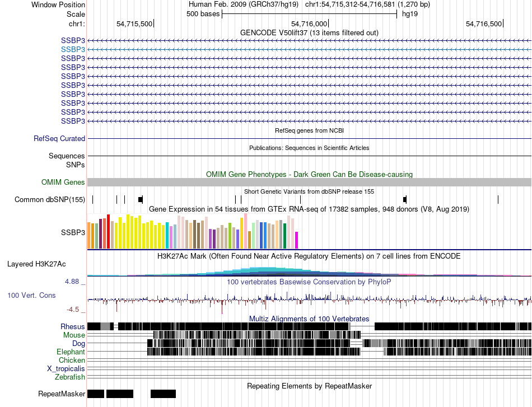
Task: Click the Mouse alignment row label
Action: (74, 335)
